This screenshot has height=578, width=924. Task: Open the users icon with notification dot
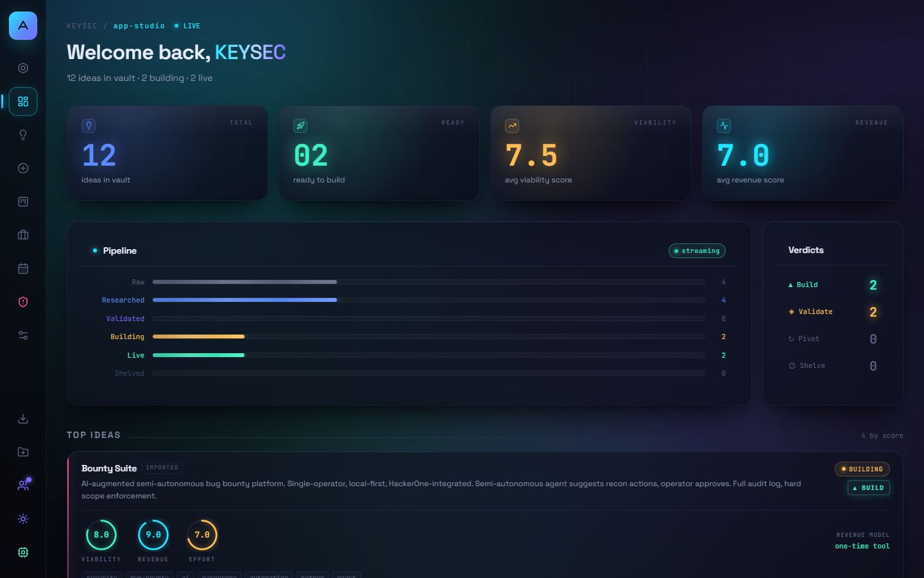click(x=23, y=486)
